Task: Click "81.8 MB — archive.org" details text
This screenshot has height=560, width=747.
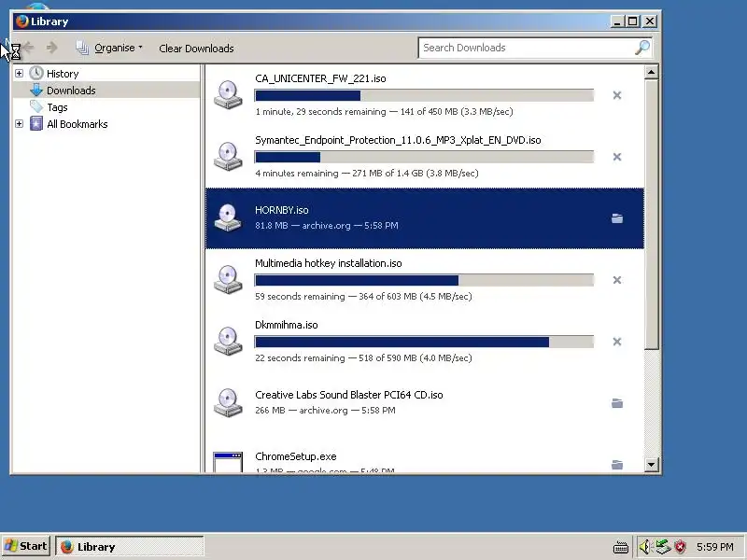Action: tap(303, 225)
